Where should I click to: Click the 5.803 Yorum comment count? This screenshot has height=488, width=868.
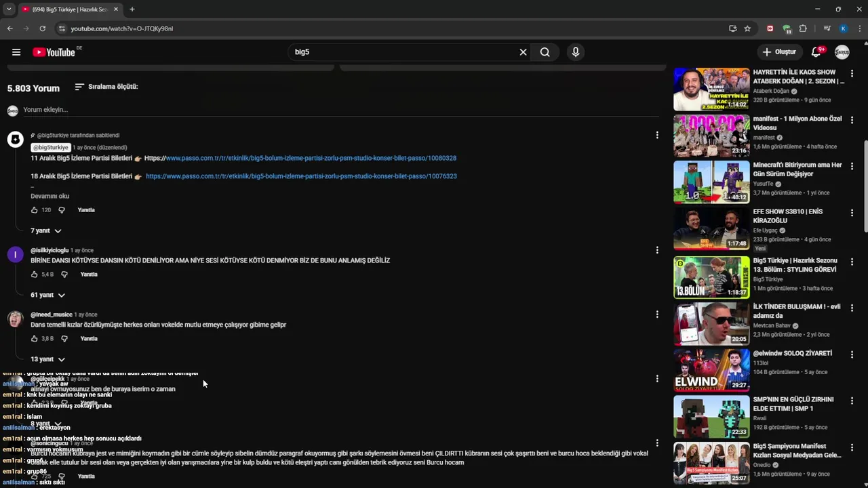(x=33, y=88)
